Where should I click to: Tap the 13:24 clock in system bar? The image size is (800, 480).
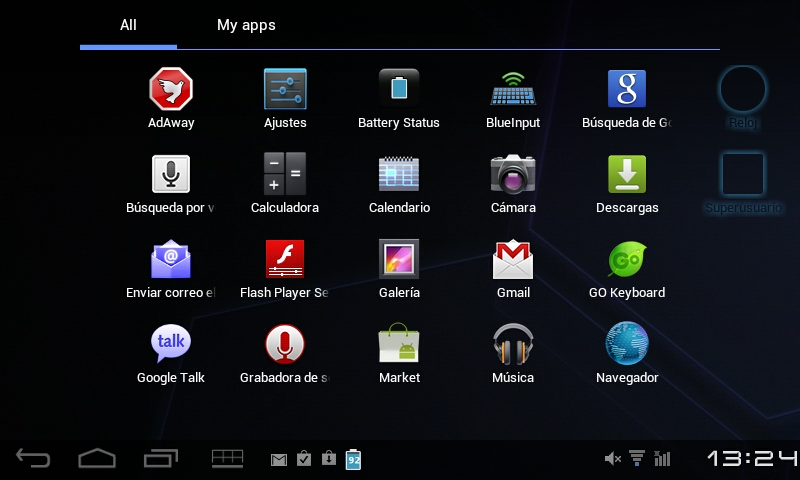point(752,458)
